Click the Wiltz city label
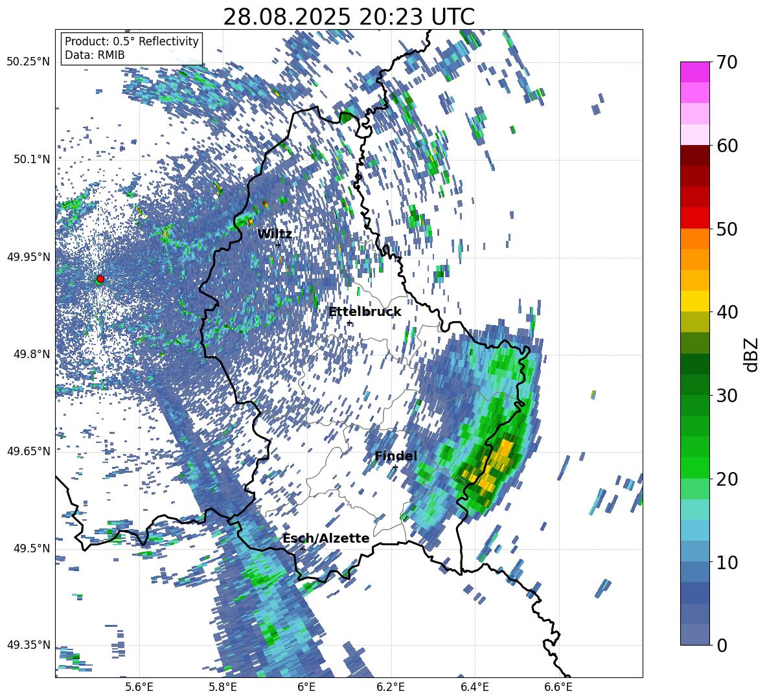 tap(275, 234)
